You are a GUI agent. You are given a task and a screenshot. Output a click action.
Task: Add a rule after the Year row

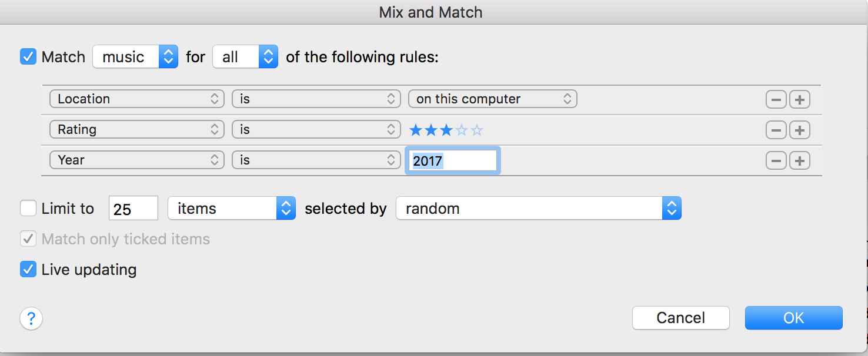click(x=799, y=160)
